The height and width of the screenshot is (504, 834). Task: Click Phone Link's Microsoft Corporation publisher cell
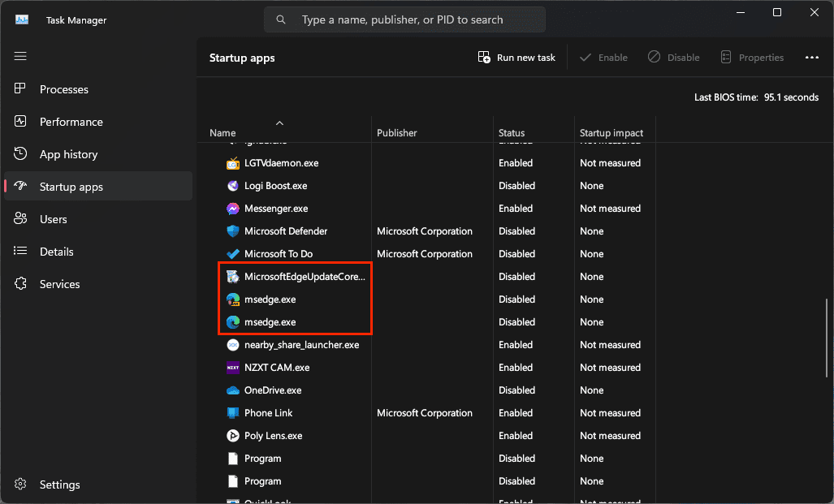click(x=425, y=413)
